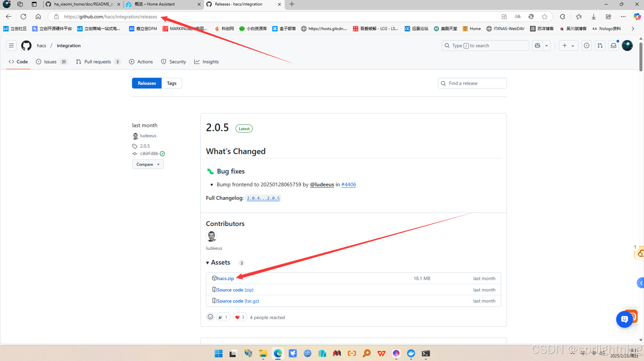Open the split screen icon in address bar
This screenshot has width=644, height=361.
pos(504,17)
